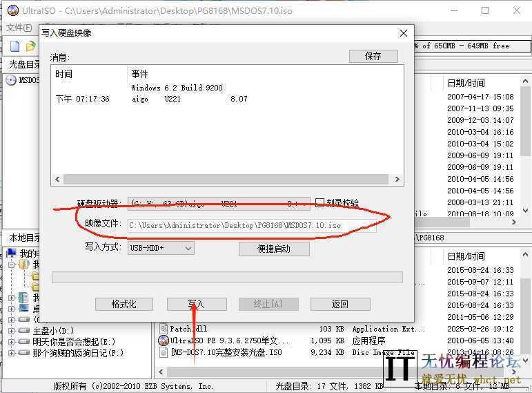Select drive 明天你是否会想起 (E:)
This screenshot has width=532, height=393.
pos(73,342)
